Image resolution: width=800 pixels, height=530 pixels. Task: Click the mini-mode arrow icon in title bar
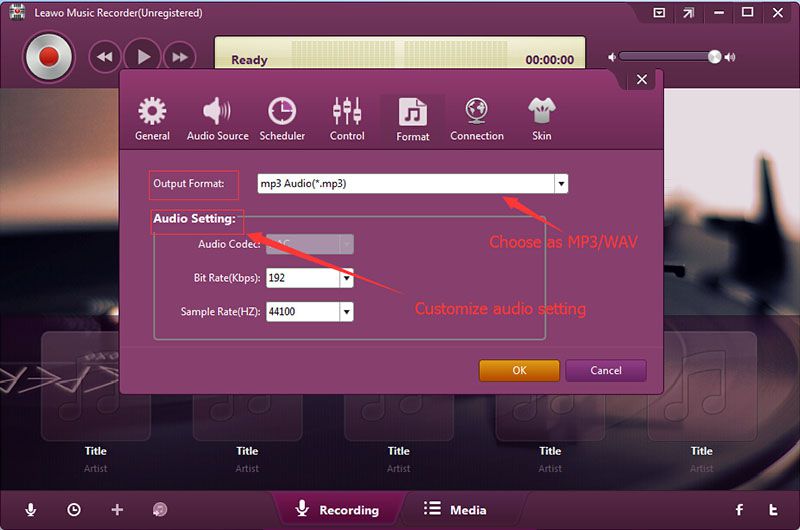[x=689, y=13]
